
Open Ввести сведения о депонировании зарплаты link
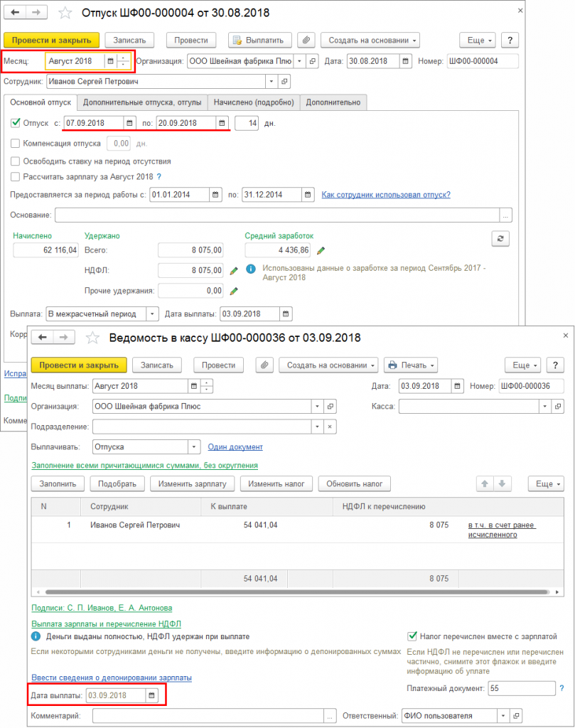point(112,678)
